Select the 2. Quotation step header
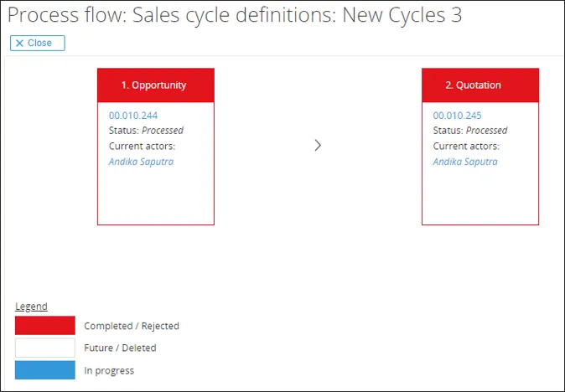Screen dimensions: 565x392 pos(479,85)
